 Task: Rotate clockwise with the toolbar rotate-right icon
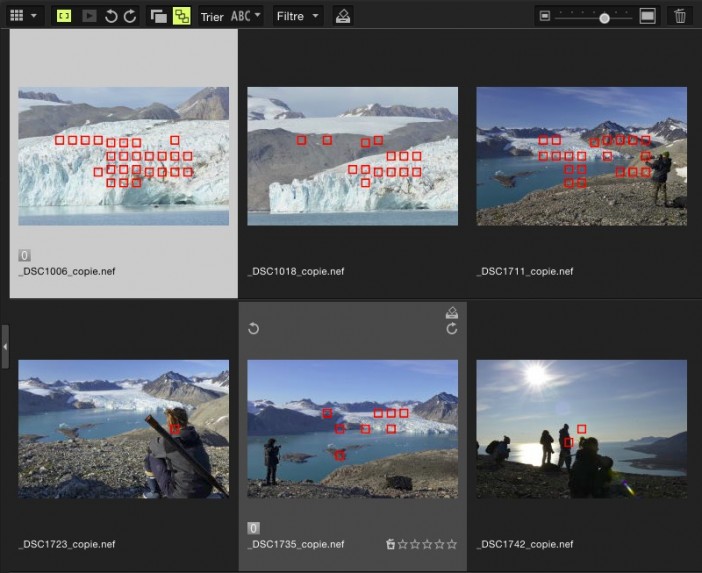[x=130, y=16]
